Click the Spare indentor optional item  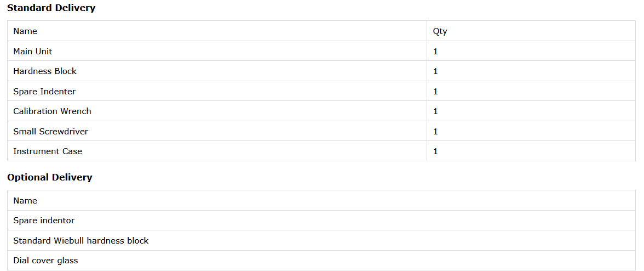pos(44,221)
